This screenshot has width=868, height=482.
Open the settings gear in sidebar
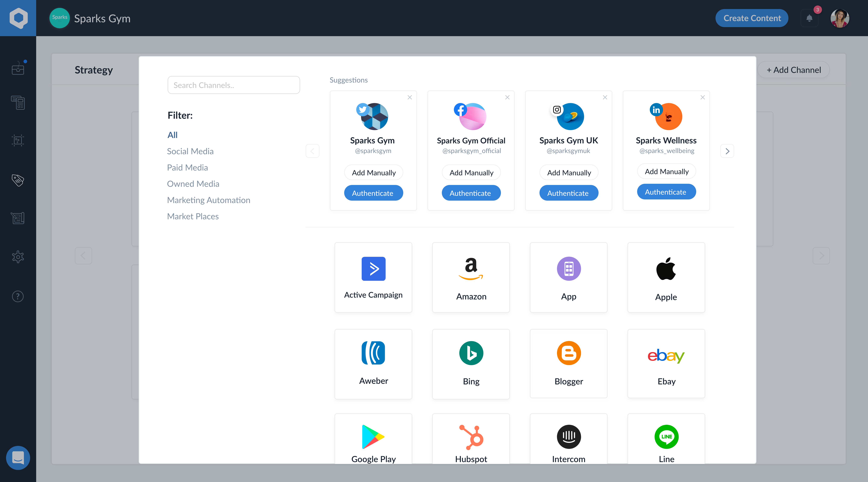point(18,257)
